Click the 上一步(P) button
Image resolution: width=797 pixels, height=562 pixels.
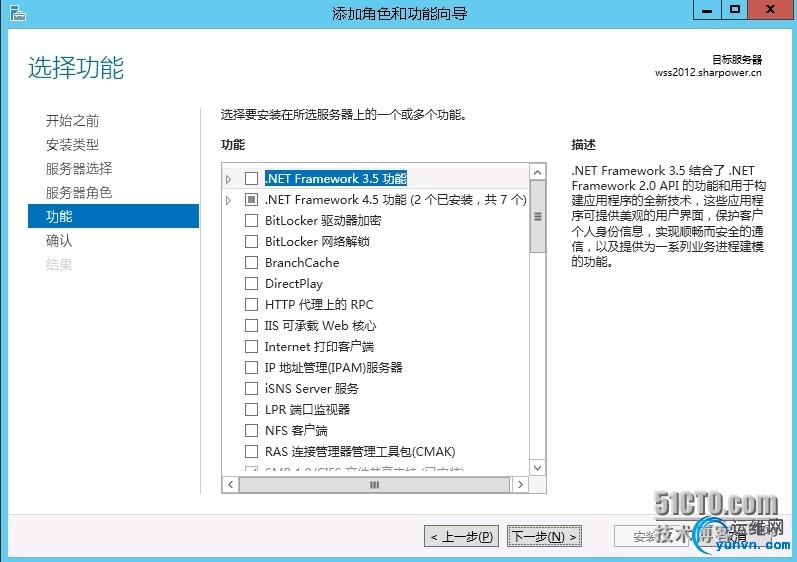[461, 537]
